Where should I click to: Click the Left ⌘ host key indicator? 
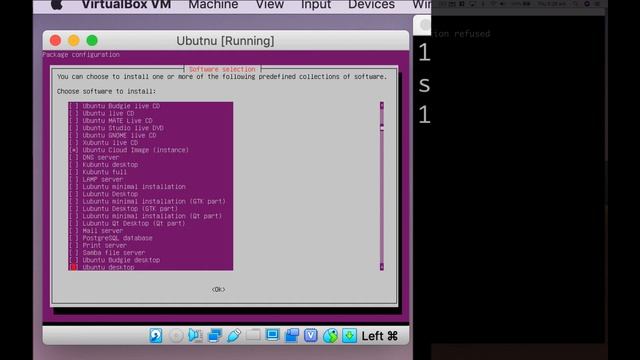pyautogui.click(x=379, y=336)
